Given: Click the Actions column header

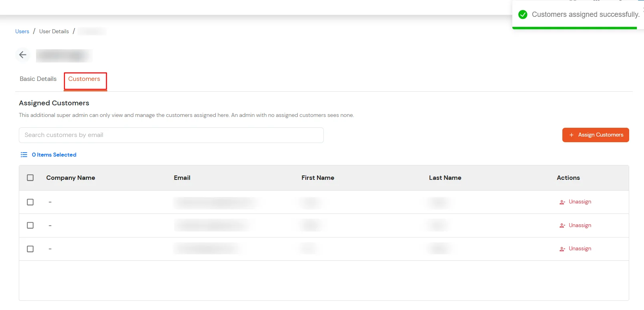Looking at the screenshot, I should coord(568,178).
